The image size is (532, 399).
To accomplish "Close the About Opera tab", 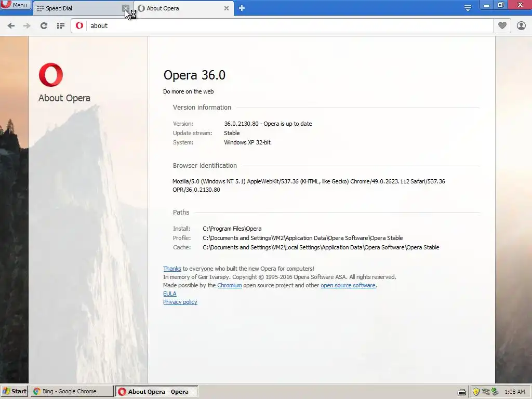I will pyautogui.click(x=227, y=8).
